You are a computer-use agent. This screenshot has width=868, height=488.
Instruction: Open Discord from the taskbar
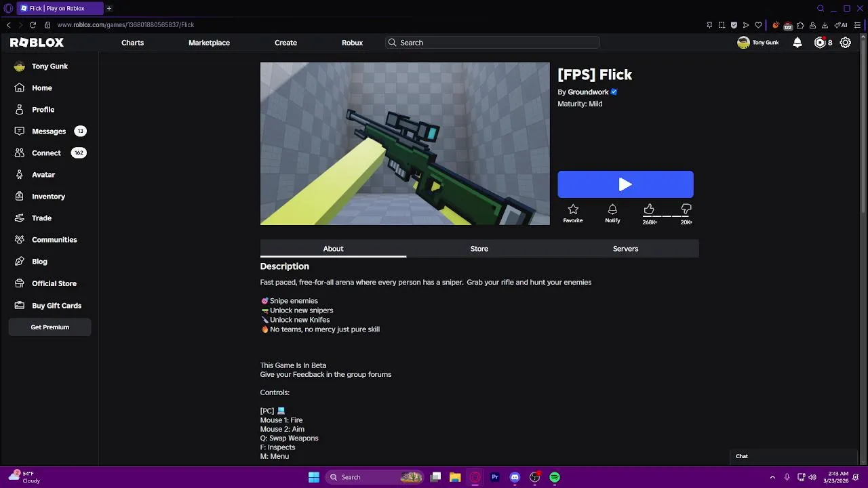(x=515, y=477)
